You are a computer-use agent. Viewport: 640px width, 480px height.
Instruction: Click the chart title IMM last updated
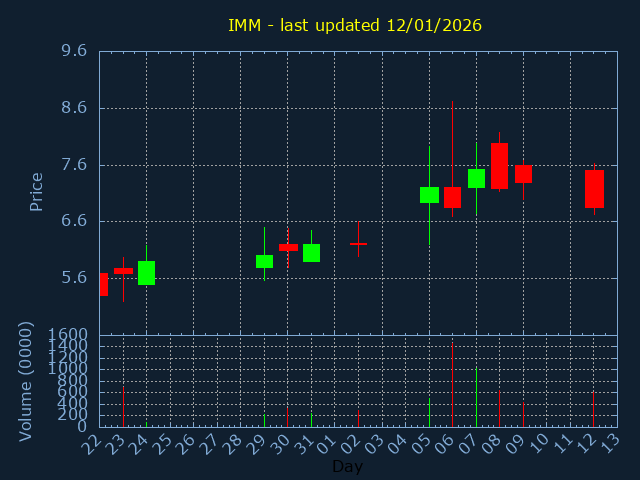(354, 25)
